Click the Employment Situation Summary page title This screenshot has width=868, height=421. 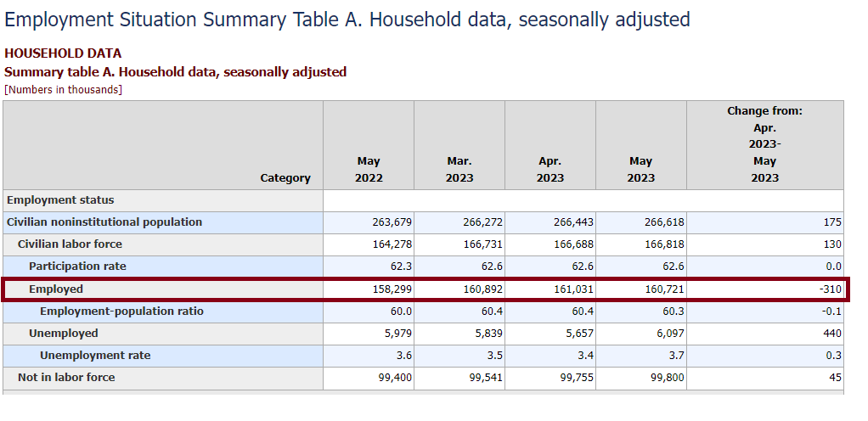pos(347,19)
